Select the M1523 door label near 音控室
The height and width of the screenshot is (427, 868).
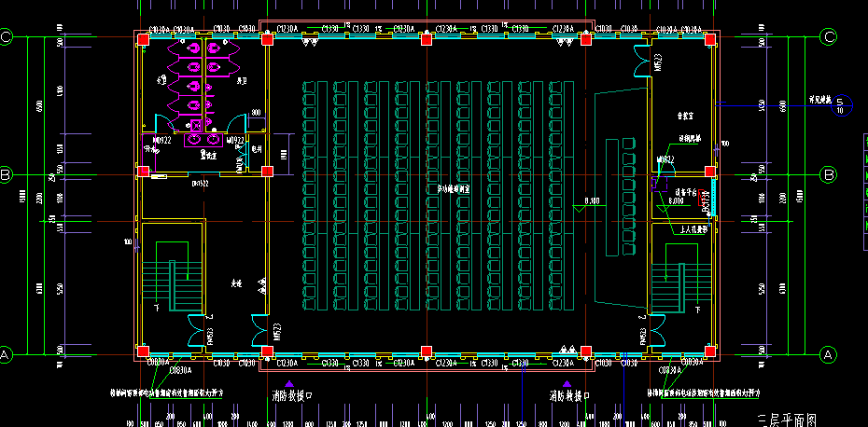click(x=659, y=63)
